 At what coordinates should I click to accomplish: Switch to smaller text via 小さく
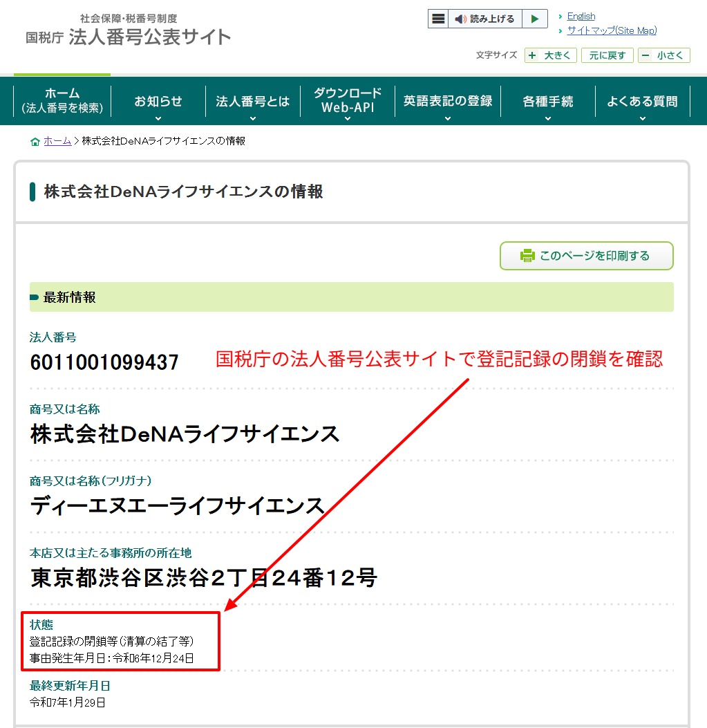(663, 55)
